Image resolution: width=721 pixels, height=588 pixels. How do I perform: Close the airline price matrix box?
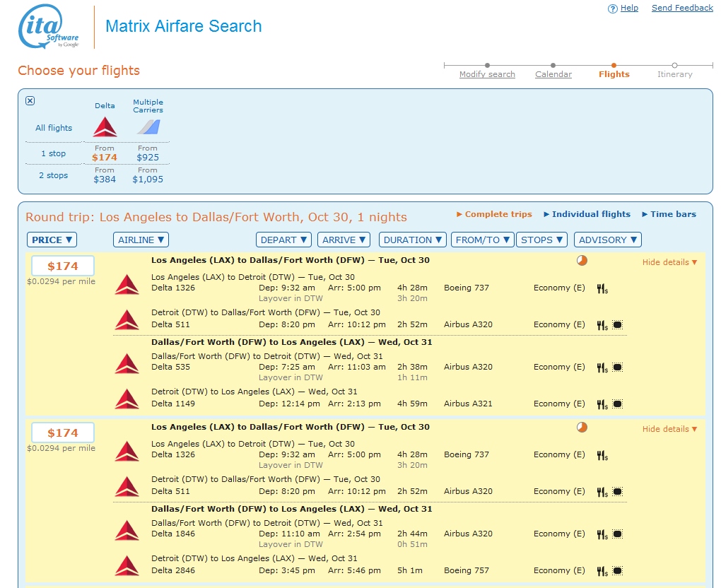click(x=30, y=100)
